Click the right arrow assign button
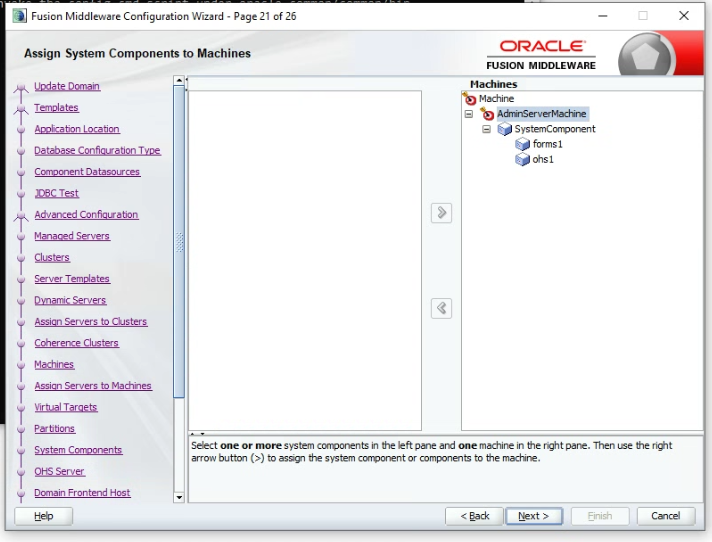This screenshot has width=712, height=542. tap(441, 213)
